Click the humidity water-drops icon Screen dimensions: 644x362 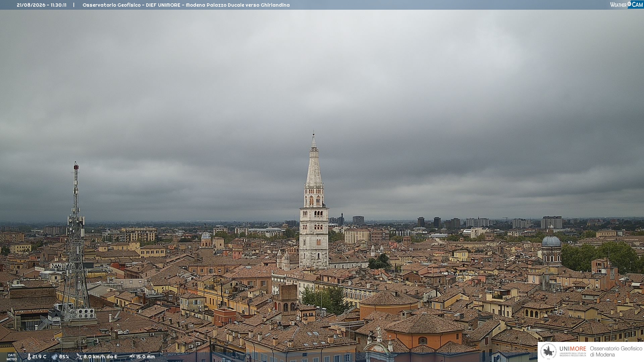point(55,357)
